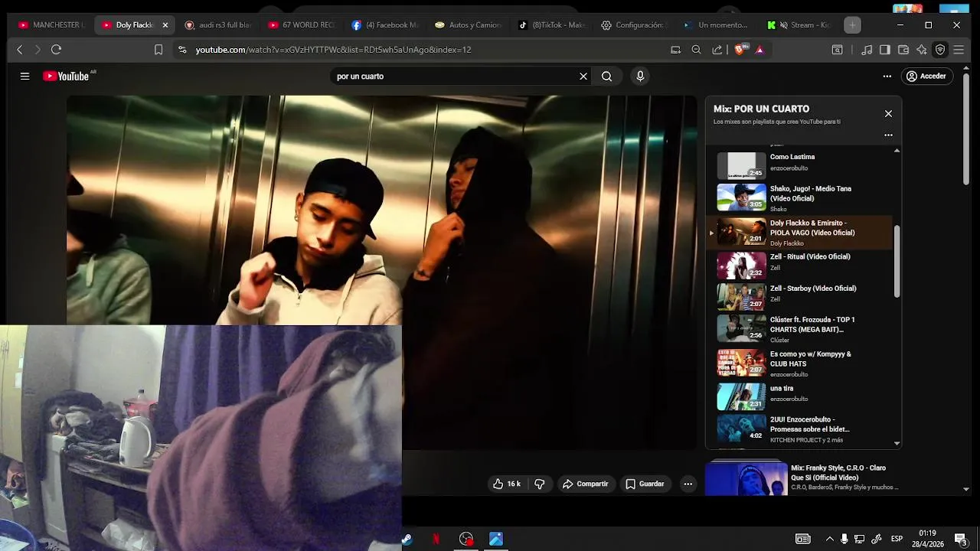Open the Brave Shields lion icon
980x551 pixels.
[x=739, y=50]
